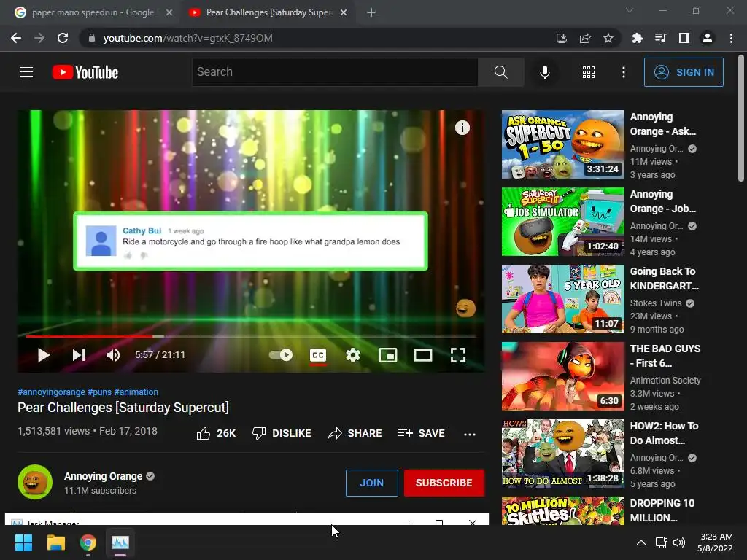
Task: Click the #animation hashtag
Action: point(136,392)
